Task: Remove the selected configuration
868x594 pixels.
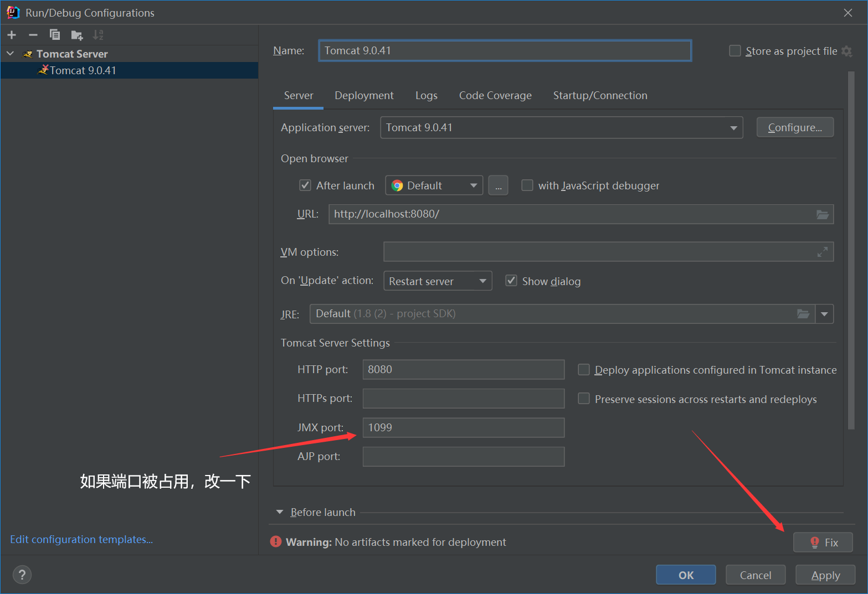Action: (x=33, y=35)
